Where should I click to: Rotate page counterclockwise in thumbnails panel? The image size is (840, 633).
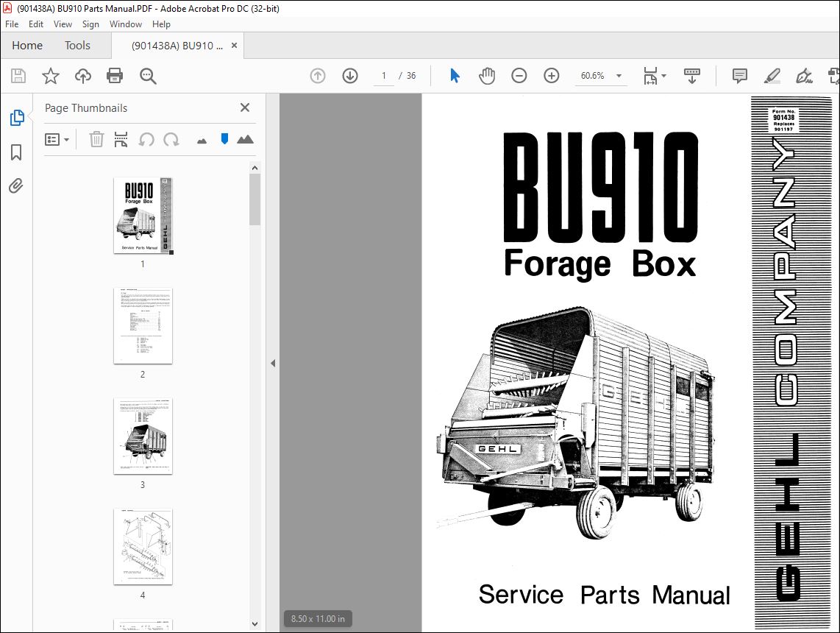pos(146,140)
